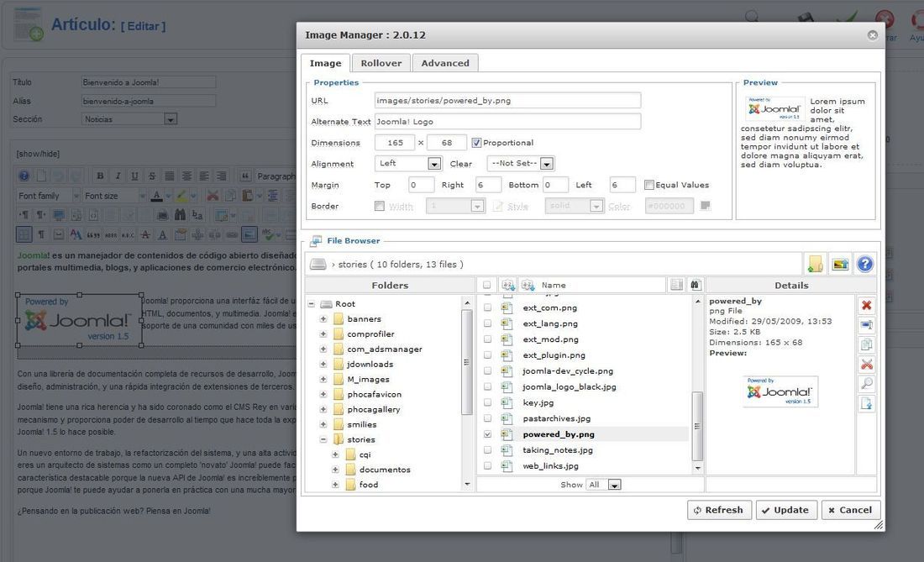Open the Sección dropdown in the article form

click(129, 119)
